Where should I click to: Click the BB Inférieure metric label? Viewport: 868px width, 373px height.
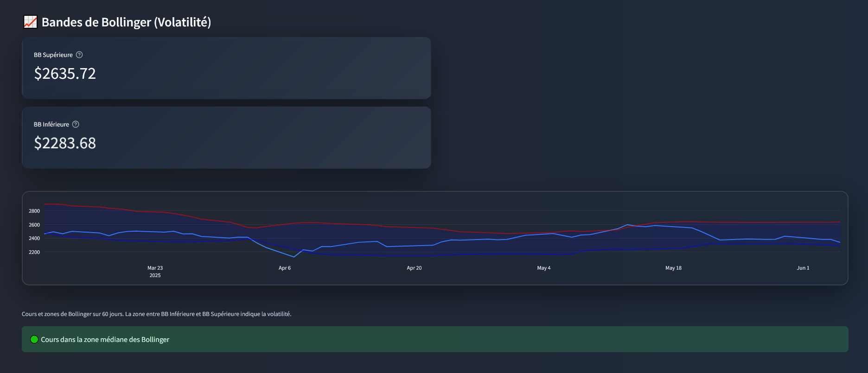tap(51, 124)
